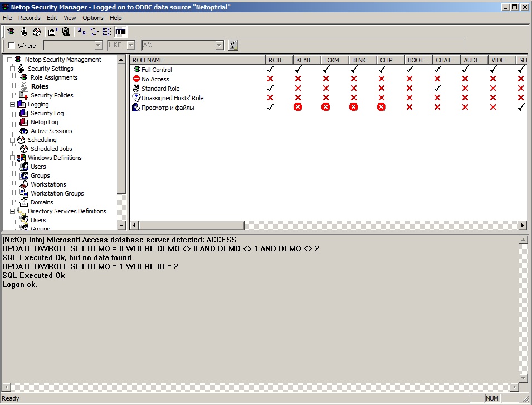Collapse the Netop Security Management root node

(10, 60)
